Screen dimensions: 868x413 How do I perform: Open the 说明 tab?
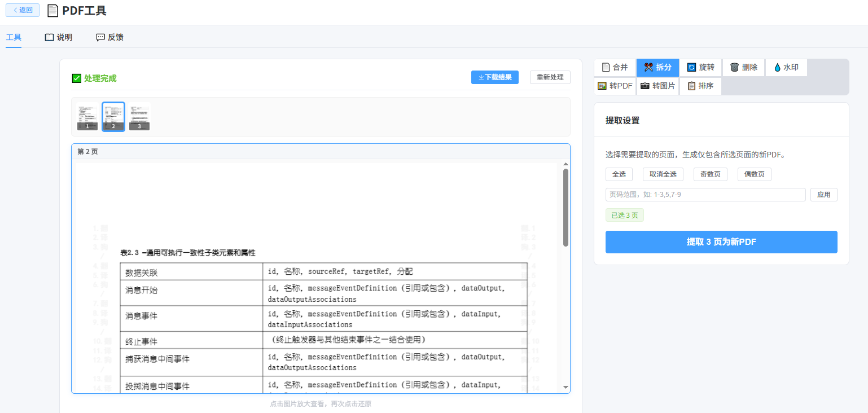pos(59,37)
